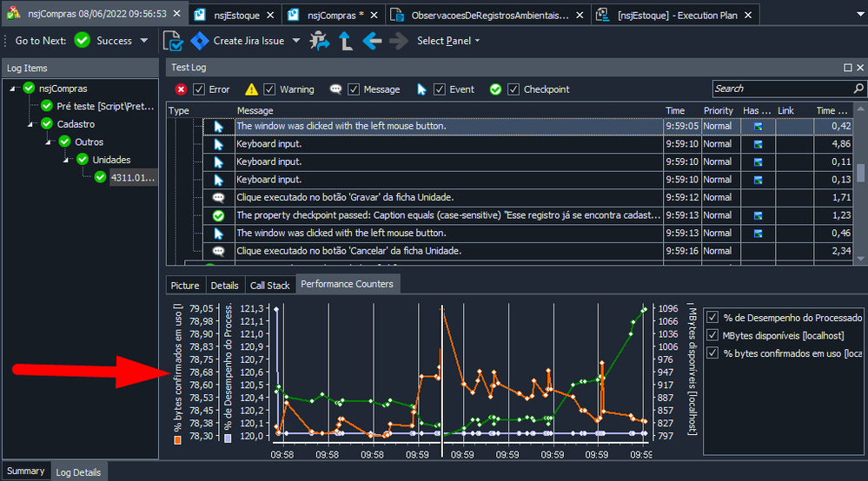The height and width of the screenshot is (481, 868).
Task: Click green Success icon beside Go to Next
Action: click(x=83, y=41)
